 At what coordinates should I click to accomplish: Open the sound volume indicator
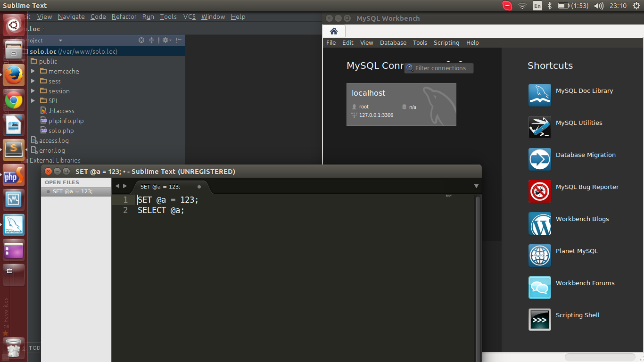[x=599, y=6]
